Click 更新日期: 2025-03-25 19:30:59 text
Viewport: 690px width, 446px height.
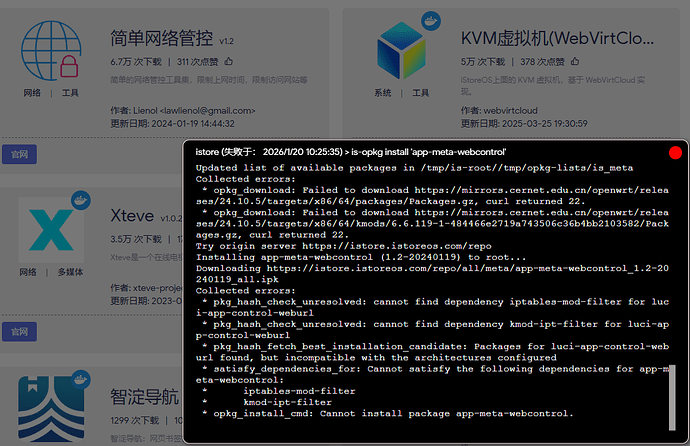coord(524,124)
